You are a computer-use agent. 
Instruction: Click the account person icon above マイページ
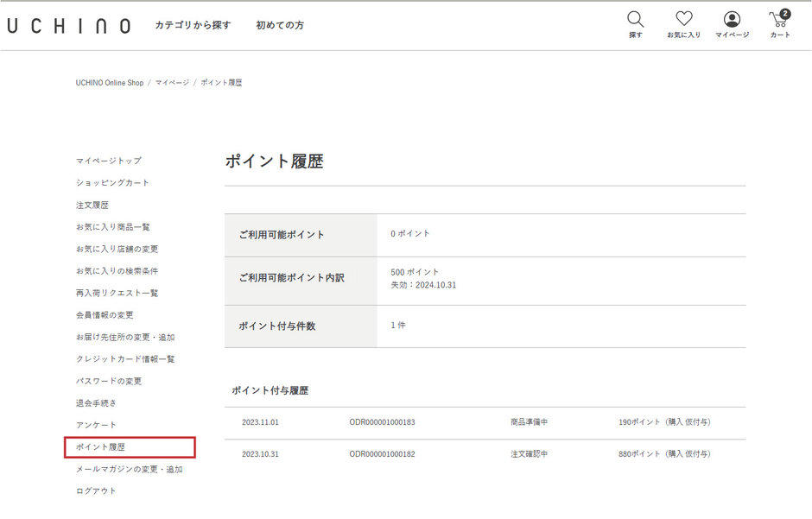click(x=731, y=18)
